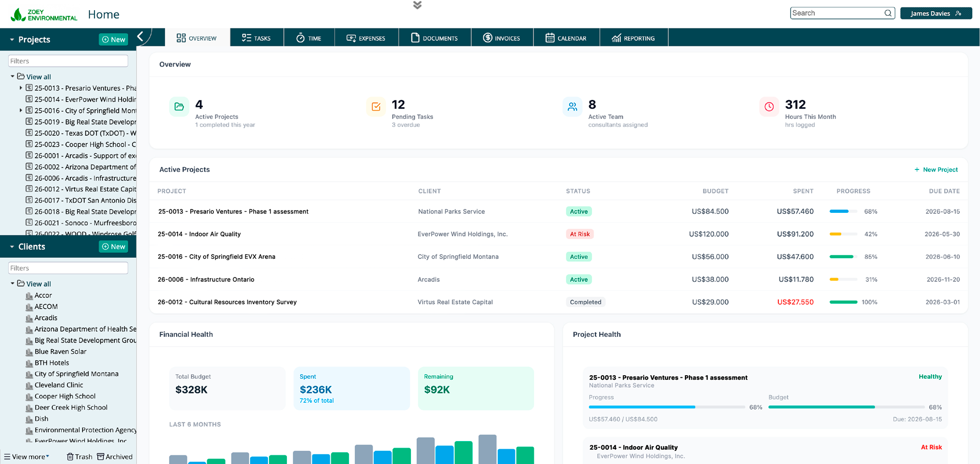
Task: Click the Arcadis client building icon
Action: click(x=29, y=318)
